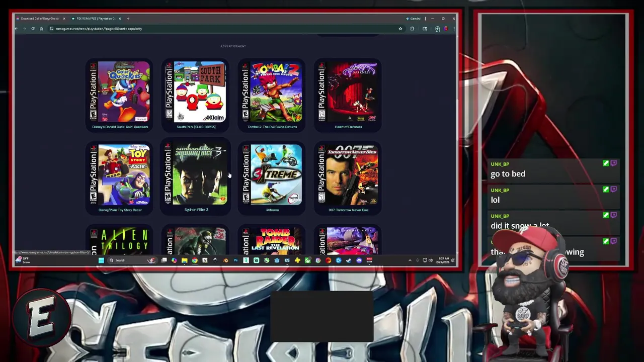Click the Disney's Donald Duck: Goin' Quackers title link
Viewport: 644px width, 362px height.
point(120,127)
